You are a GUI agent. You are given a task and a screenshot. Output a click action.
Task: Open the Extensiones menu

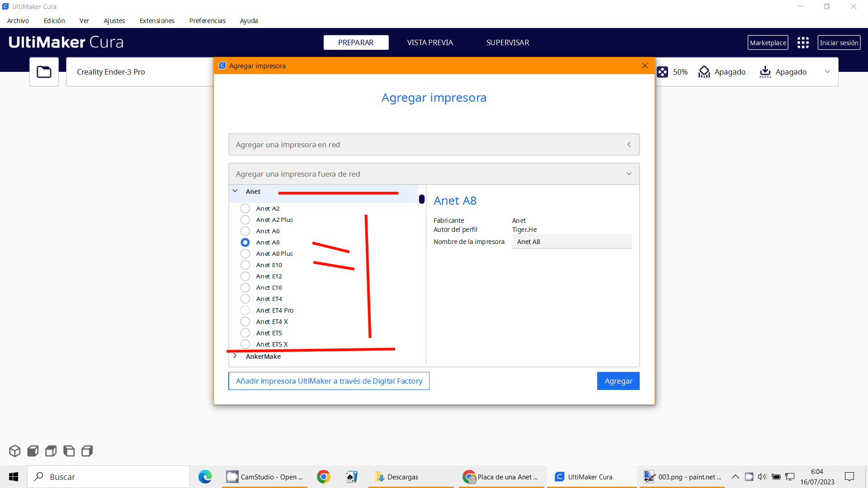[x=157, y=21]
